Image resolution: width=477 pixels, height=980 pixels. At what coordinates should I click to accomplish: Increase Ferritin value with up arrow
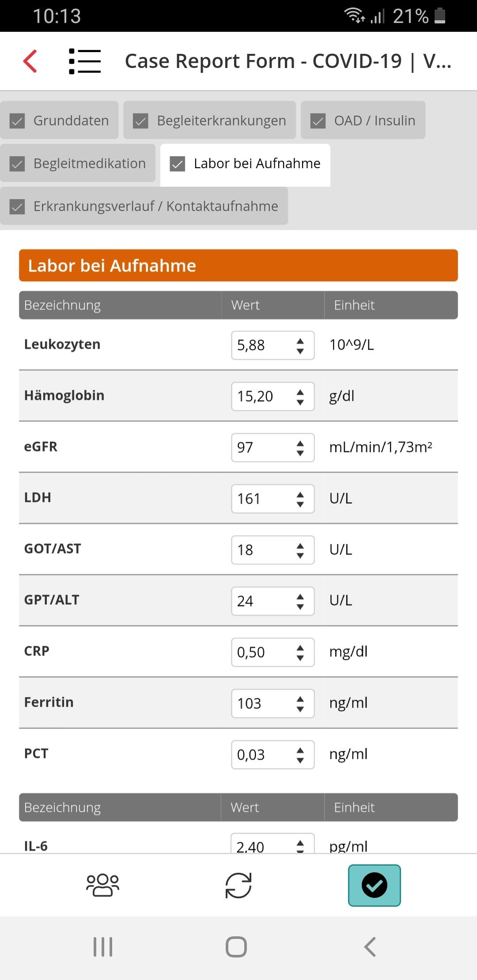pyautogui.click(x=300, y=699)
